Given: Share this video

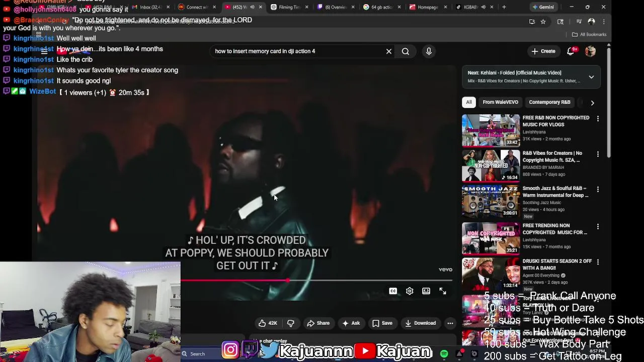Looking at the screenshot, I should coord(318,323).
